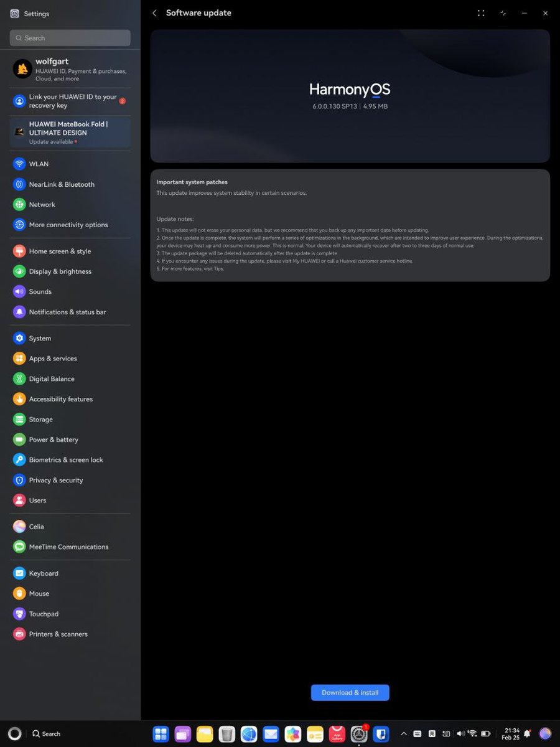Screen dimensions: 560x747
Task: Open the taskbar start circle button
Action: (16, 733)
